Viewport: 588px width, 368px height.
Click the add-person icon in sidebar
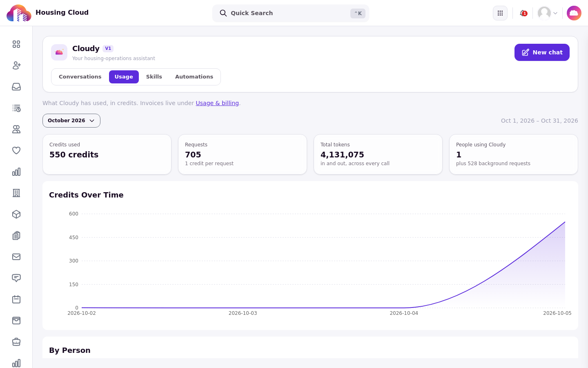coord(16,65)
